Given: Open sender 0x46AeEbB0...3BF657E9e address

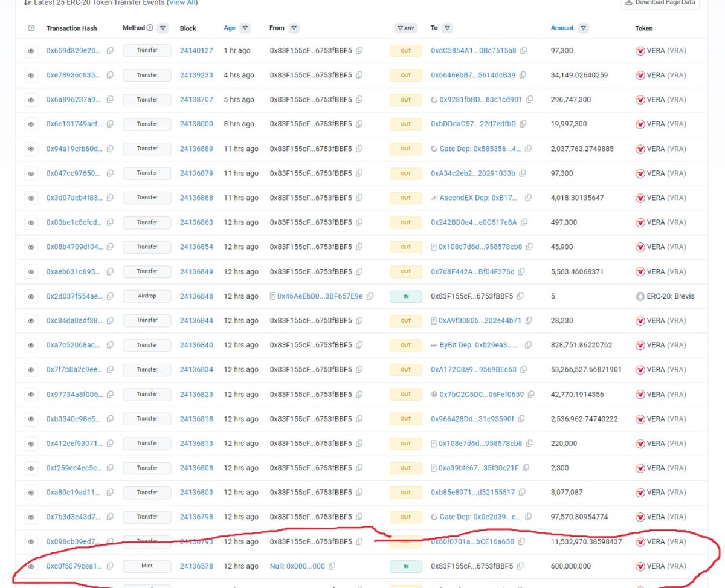Looking at the screenshot, I should pos(320,296).
